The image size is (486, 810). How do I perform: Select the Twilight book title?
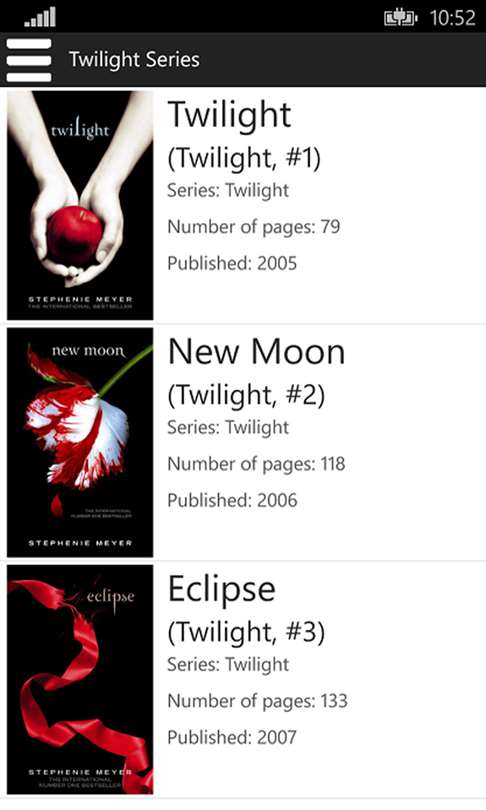coord(230,115)
